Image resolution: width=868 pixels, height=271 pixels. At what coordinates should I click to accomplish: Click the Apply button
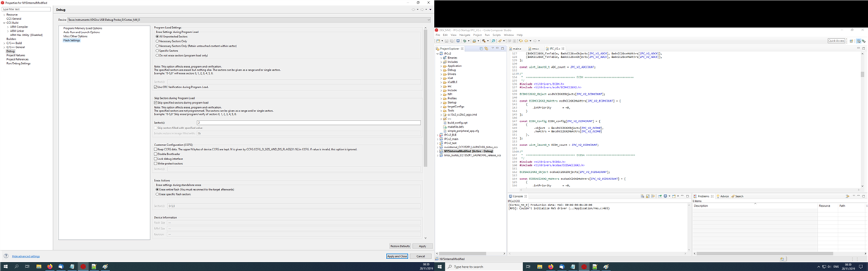422,246
